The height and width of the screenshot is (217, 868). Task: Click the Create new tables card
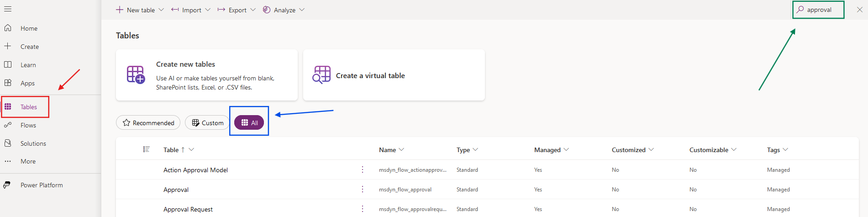(x=206, y=75)
